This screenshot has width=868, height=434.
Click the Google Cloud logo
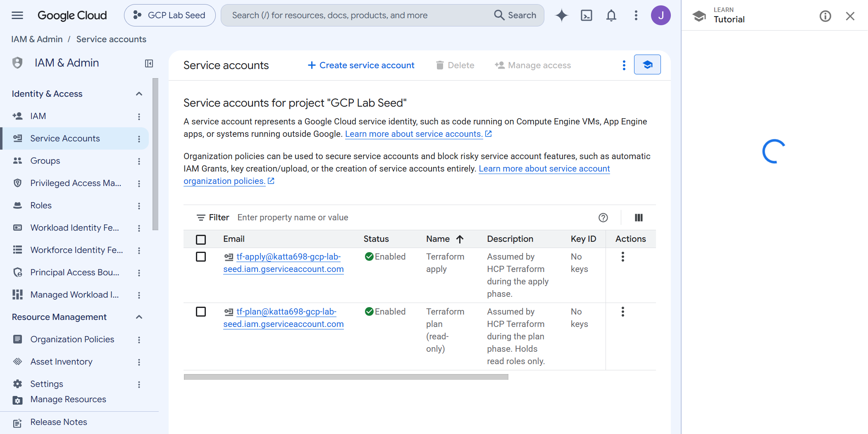(72, 15)
